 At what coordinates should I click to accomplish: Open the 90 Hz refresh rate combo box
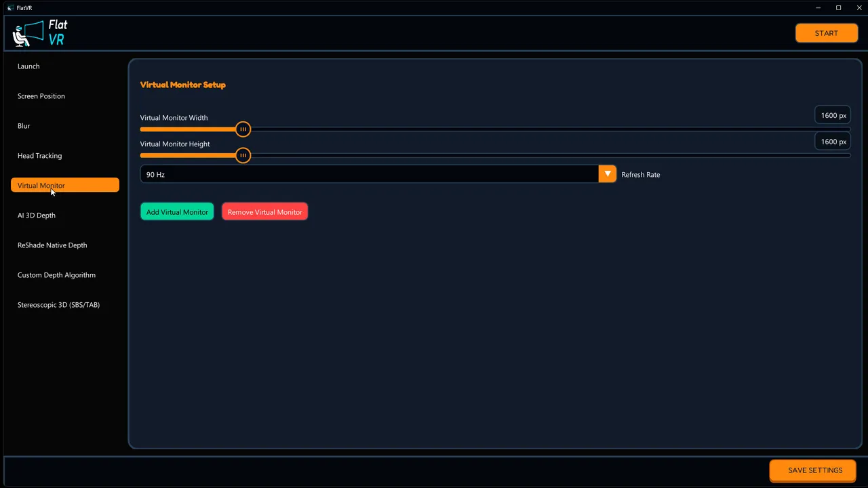[378, 174]
